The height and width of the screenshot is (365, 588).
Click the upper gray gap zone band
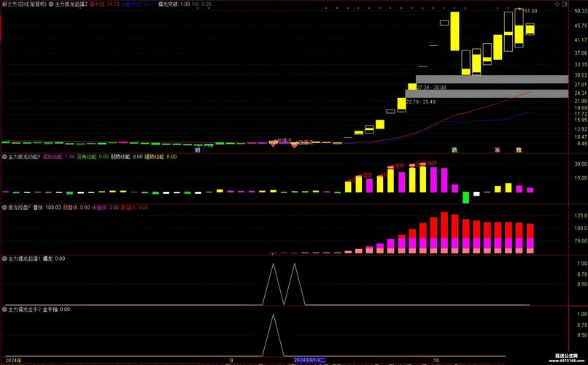tap(492, 79)
